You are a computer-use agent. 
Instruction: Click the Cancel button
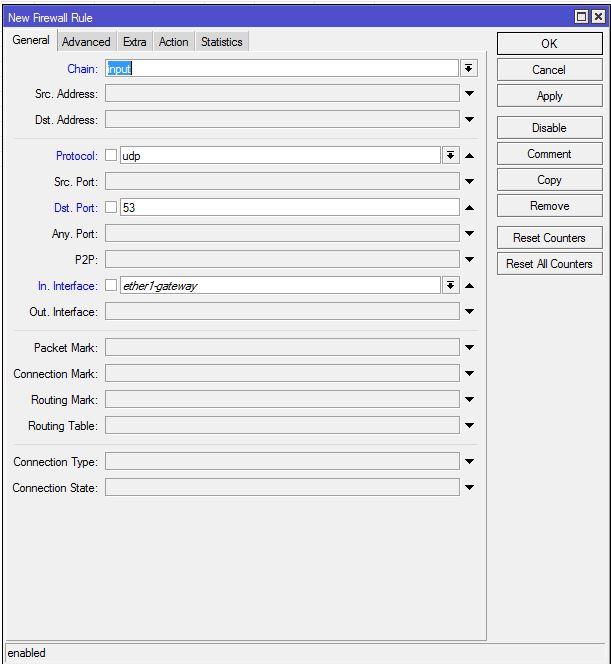tap(550, 70)
